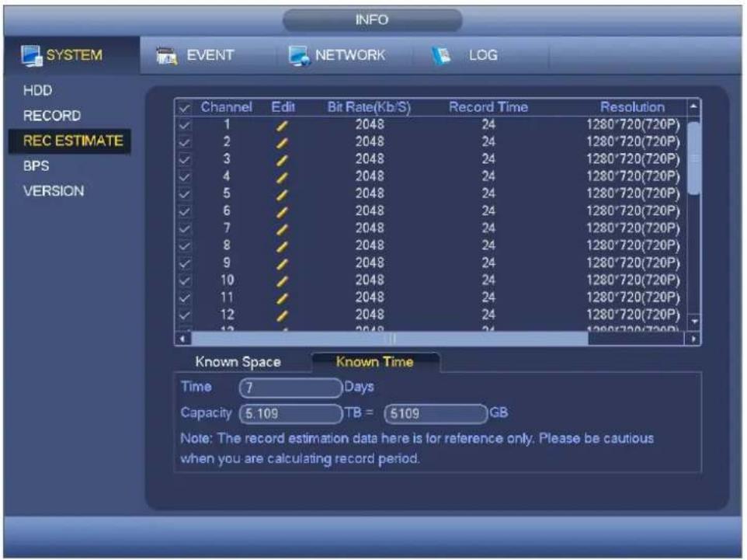Uncheck channel 11 checkbox

[x=184, y=298]
